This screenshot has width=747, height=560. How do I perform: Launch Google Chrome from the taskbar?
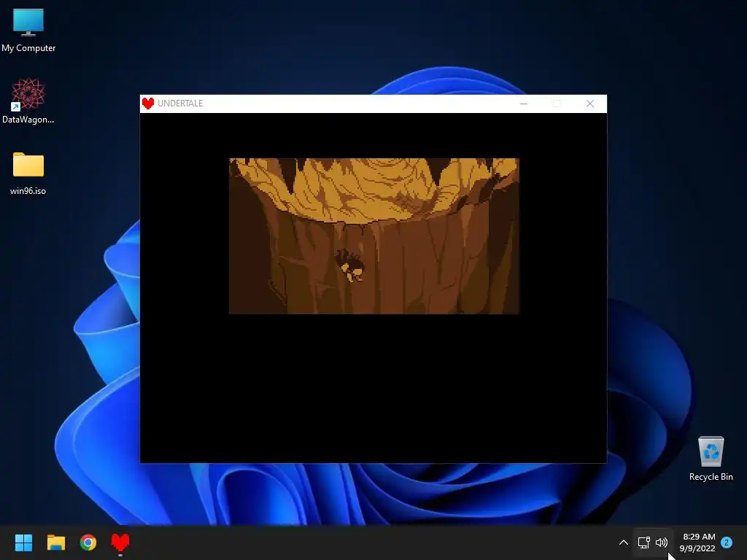pyautogui.click(x=88, y=542)
